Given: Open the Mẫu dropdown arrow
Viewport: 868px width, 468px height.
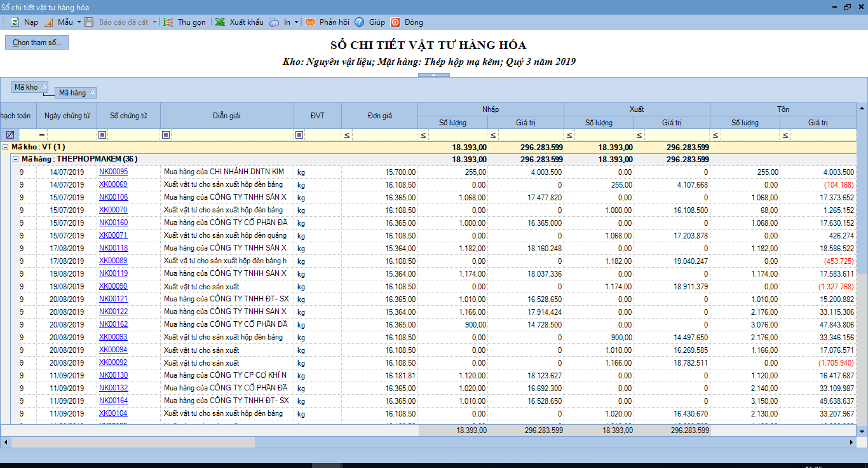Looking at the screenshot, I should coord(79,22).
